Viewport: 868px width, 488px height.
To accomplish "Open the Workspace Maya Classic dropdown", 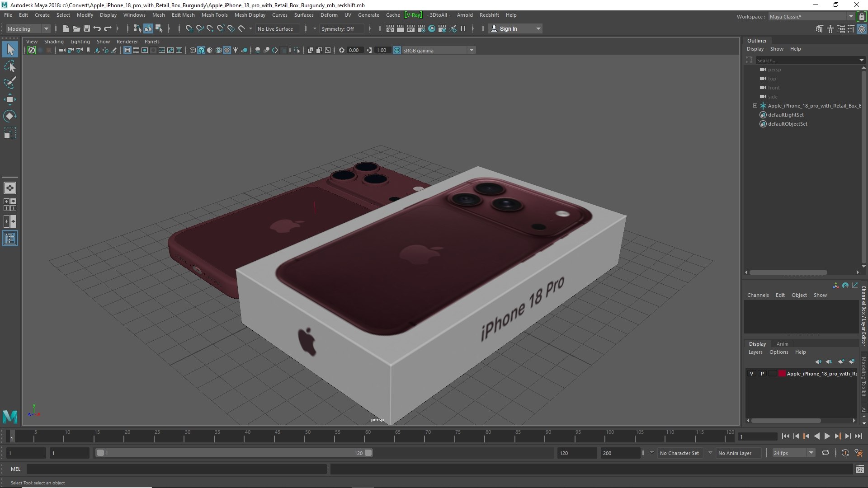I will tap(811, 16).
